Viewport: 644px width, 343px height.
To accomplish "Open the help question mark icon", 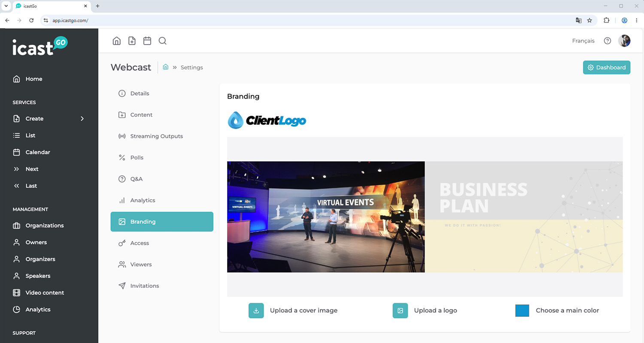I will click(x=607, y=41).
